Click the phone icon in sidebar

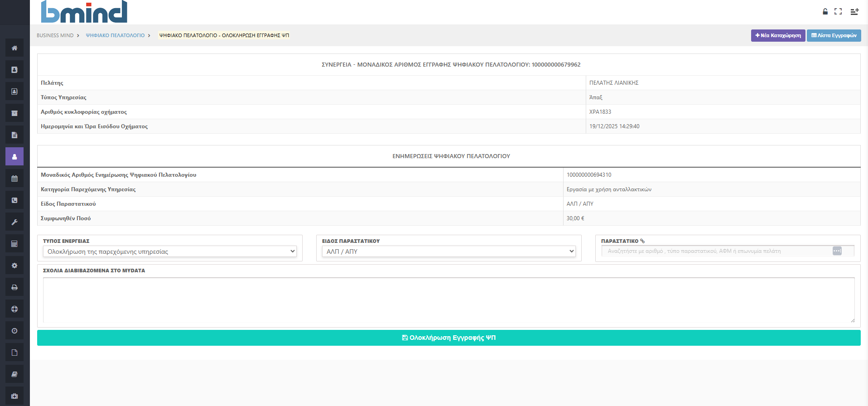[x=14, y=200]
